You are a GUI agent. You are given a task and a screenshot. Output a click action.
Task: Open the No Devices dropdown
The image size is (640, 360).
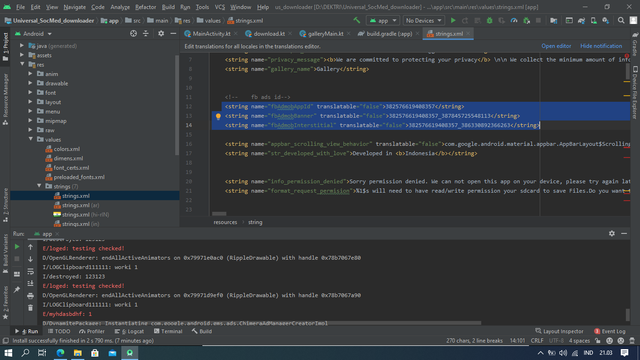click(423, 20)
